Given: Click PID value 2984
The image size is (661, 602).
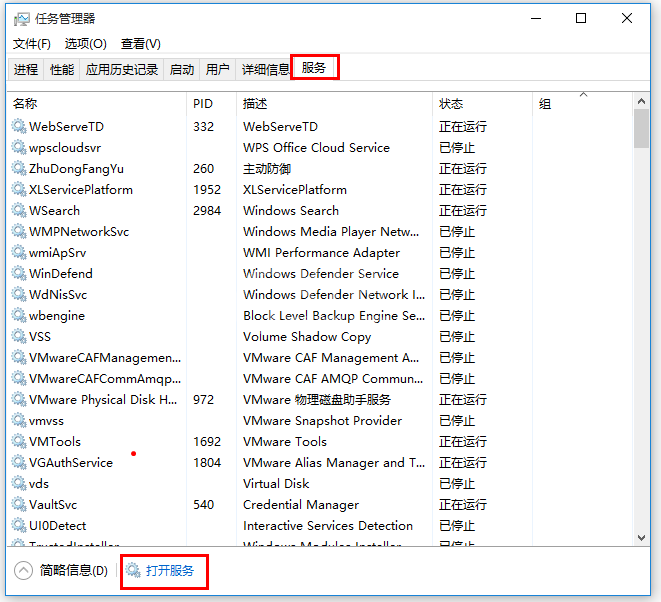Looking at the screenshot, I should point(207,210).
